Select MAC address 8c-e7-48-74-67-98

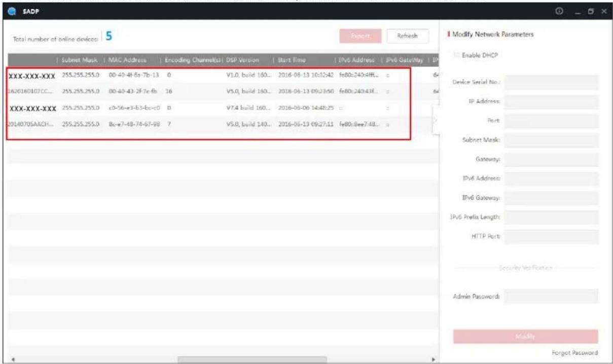pos(134,124)
